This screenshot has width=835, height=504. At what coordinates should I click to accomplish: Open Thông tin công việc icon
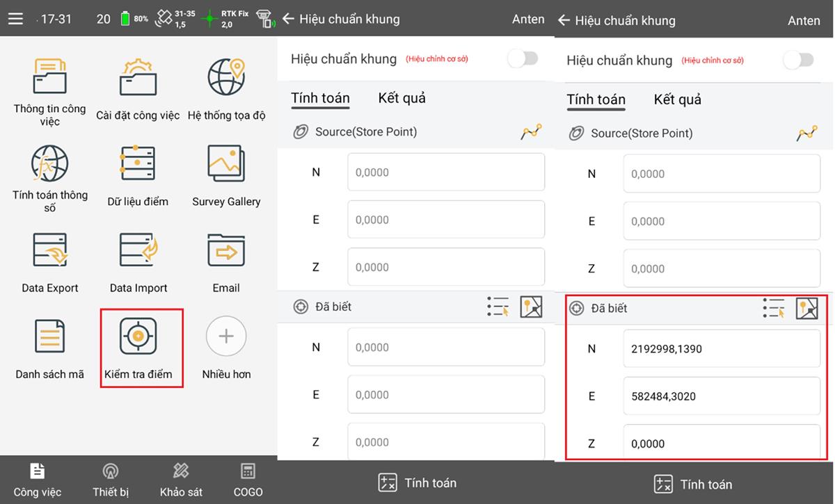(x=49, y=78)
